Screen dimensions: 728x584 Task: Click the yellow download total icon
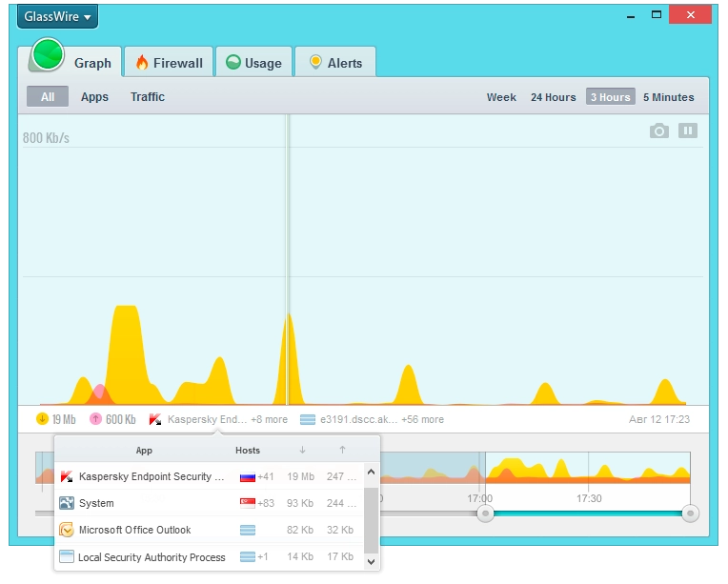(42, 419)
